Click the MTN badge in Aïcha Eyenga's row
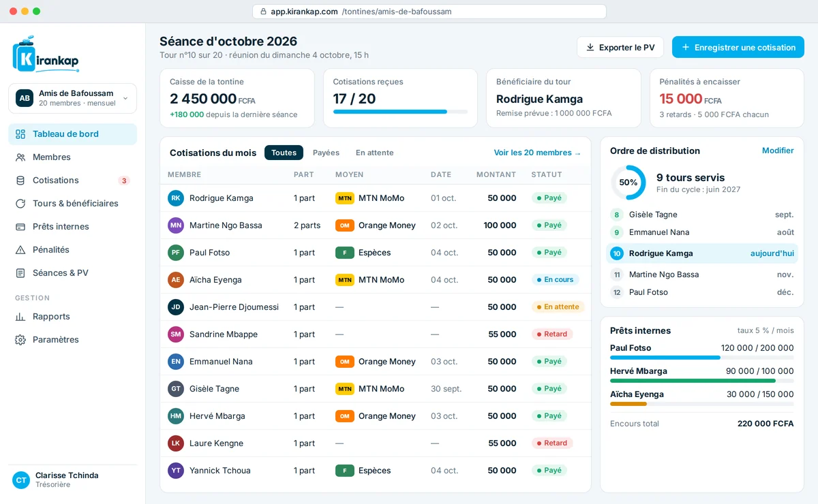This screenshot has width=818, height=504. coord(345,280)
